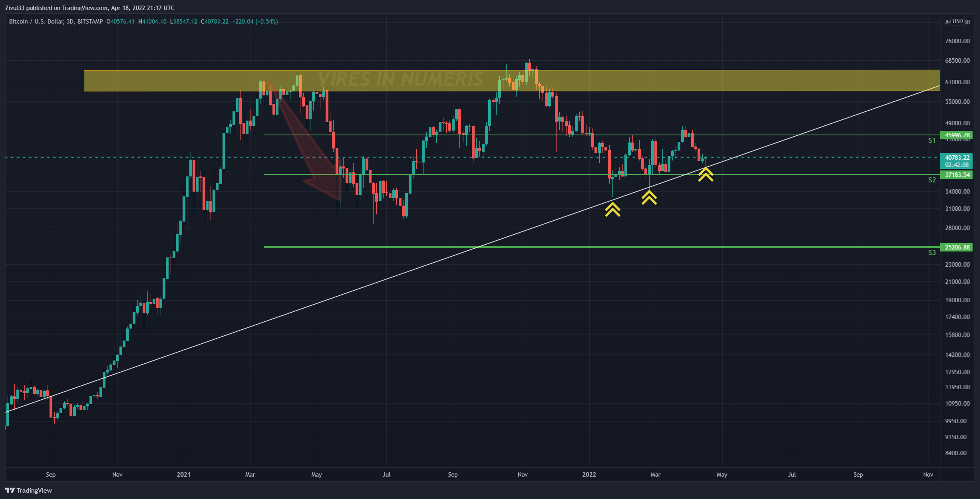980x499 pixels.
Task: Select the 25206.88 S3 price label
Action: click(x=957, y=248)
